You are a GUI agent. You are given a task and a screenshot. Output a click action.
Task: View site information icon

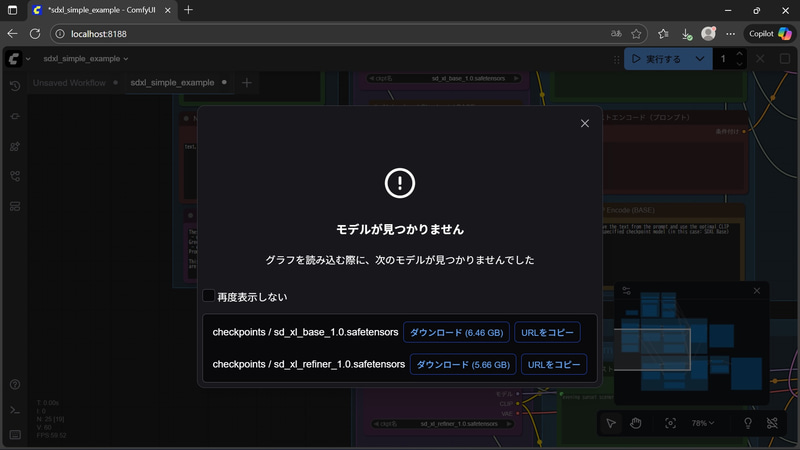click(60, 34)
